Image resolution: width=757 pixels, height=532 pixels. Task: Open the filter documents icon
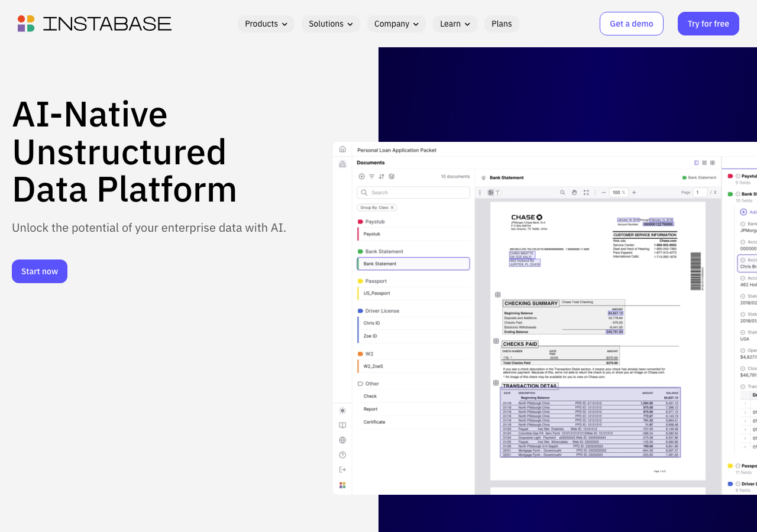372,176
